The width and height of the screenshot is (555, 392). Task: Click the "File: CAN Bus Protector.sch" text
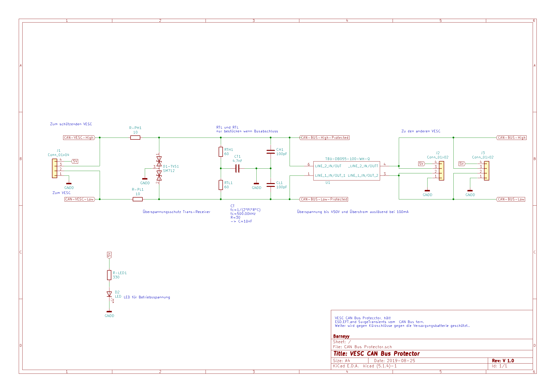pyautogui.click(x=362, y=347)
